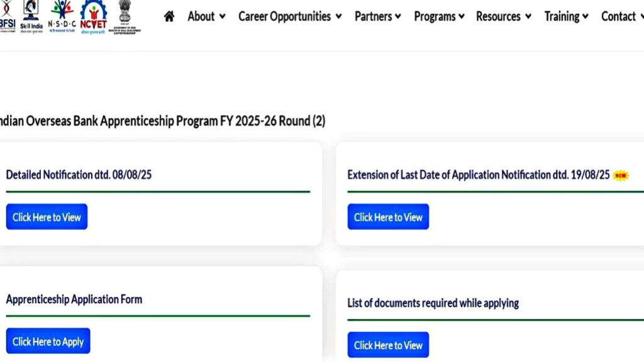Click the Indian Overseas Bank Apprenticeship Program title
644x362 pixels.
[x=162, y=121]
